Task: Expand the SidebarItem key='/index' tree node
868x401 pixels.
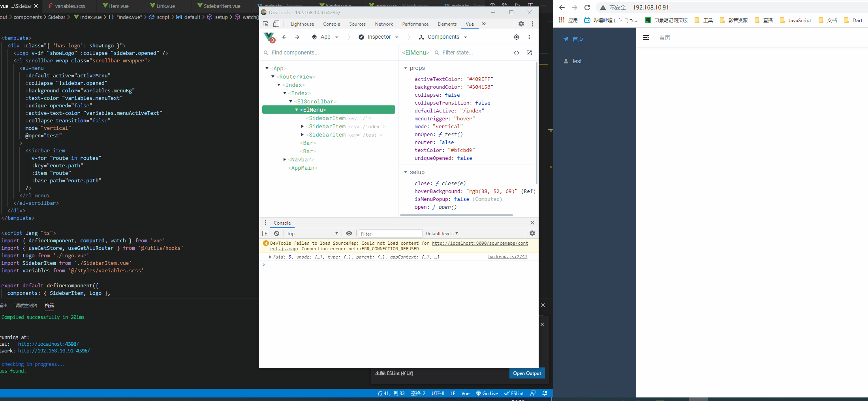Action: coord(302,126)
